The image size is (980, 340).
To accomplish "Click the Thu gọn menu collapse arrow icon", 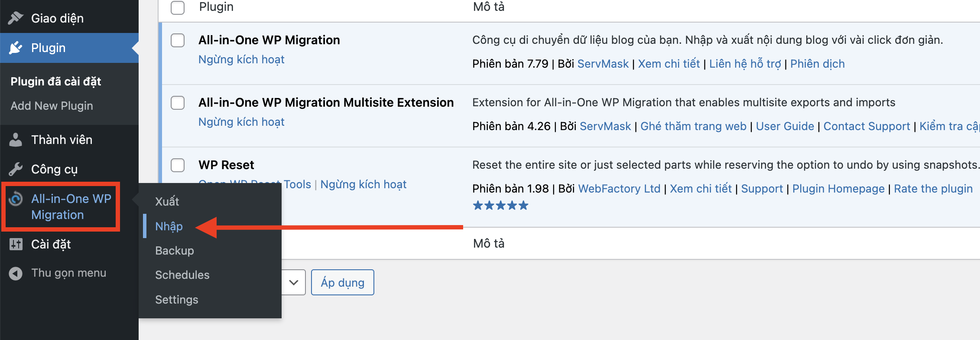I will [16, 273].
